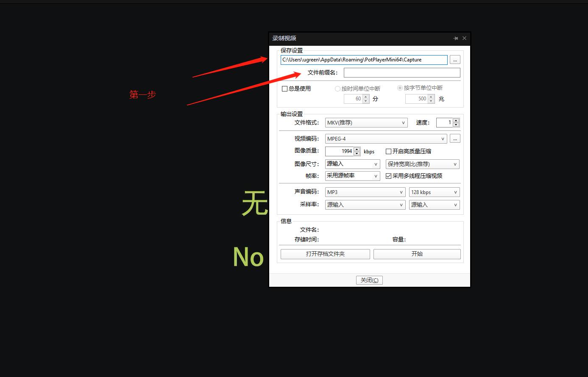The height and width of the screenshot is (377, 588).
Task: Browse save path with ... button
Action: [x=454, y=60]
